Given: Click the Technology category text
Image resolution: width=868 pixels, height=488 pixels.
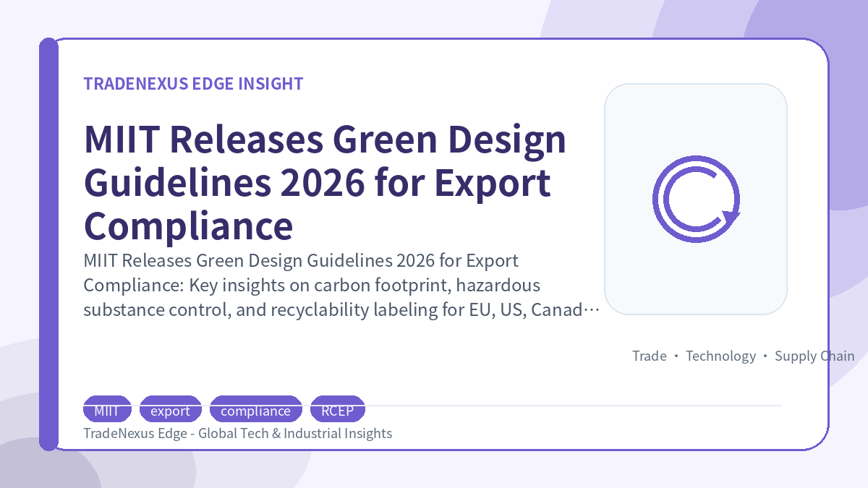Looking at the screenshot, I should point(720,356).
